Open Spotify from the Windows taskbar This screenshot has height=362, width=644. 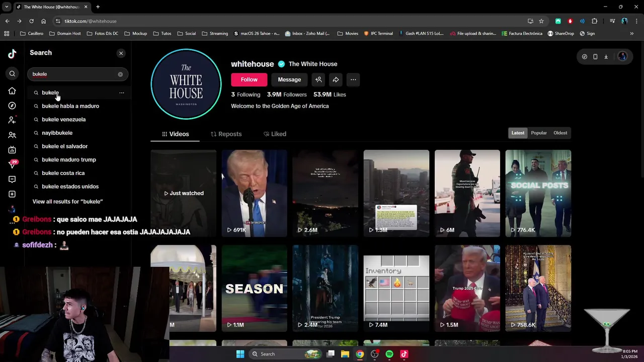coord(389,354)
